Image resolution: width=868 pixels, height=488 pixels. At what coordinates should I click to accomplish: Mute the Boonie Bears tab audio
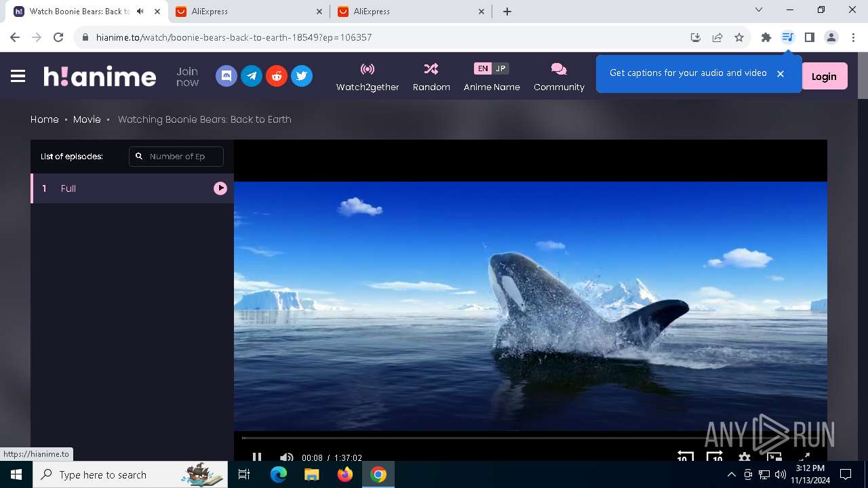140,12
